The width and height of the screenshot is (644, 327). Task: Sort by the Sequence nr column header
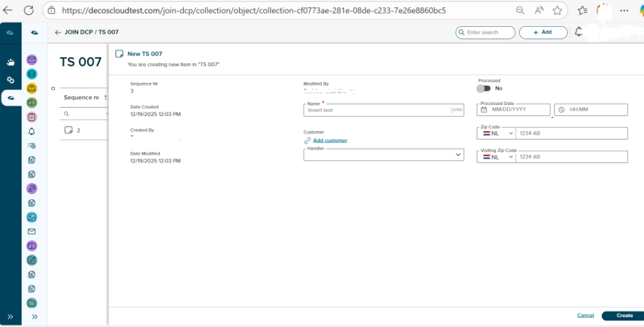81,97
